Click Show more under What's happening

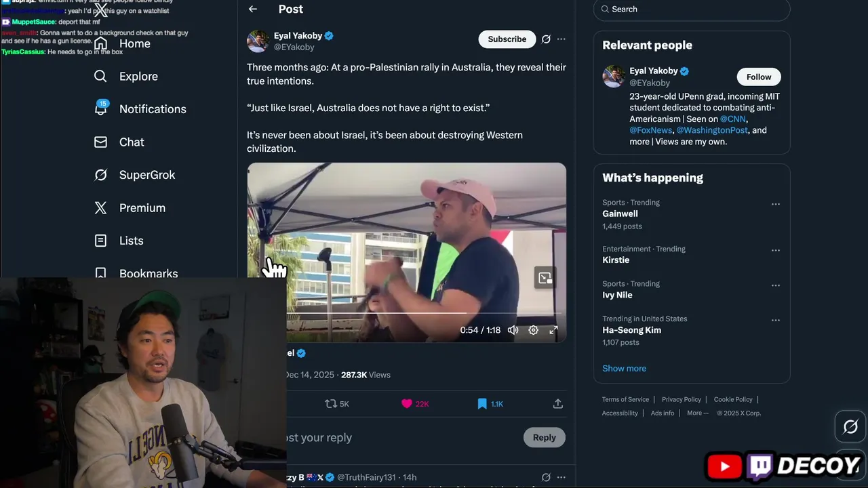(624, 369)
